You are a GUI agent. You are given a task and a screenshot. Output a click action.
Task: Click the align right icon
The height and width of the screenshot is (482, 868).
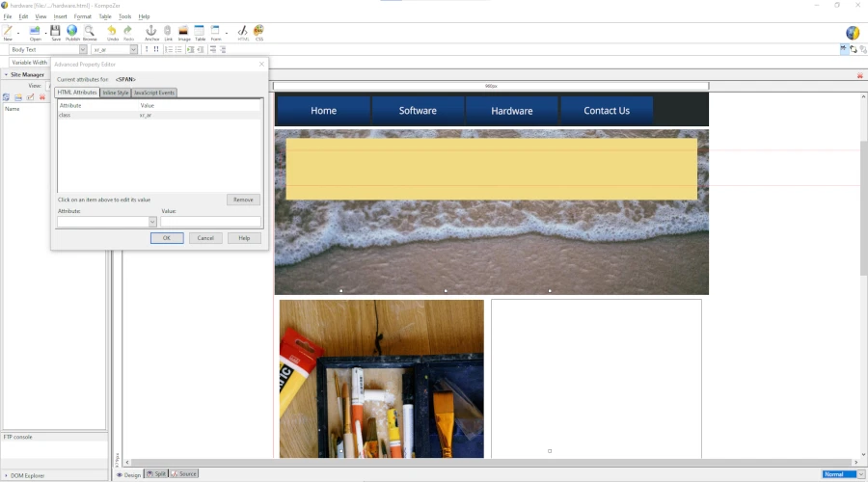point(223,49)
